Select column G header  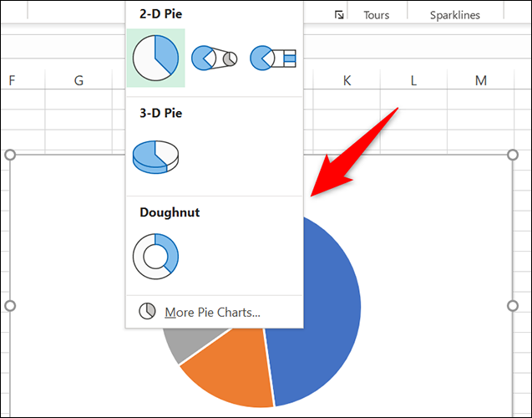click(x=79, y=80)
